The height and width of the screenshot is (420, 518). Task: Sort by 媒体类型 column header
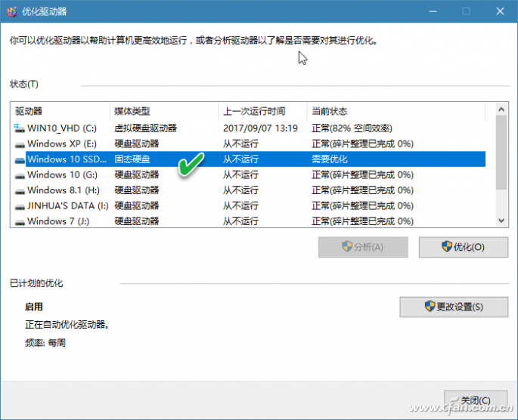[x=164, y=111]
